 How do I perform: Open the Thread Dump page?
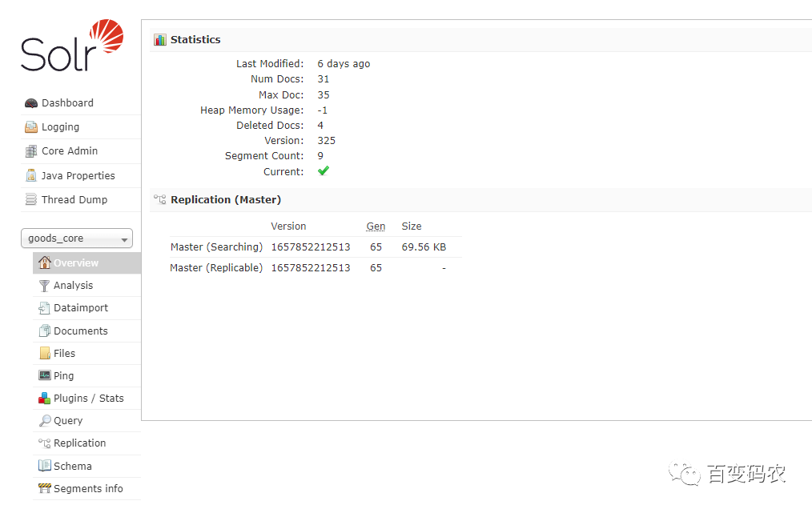point(74,199)
